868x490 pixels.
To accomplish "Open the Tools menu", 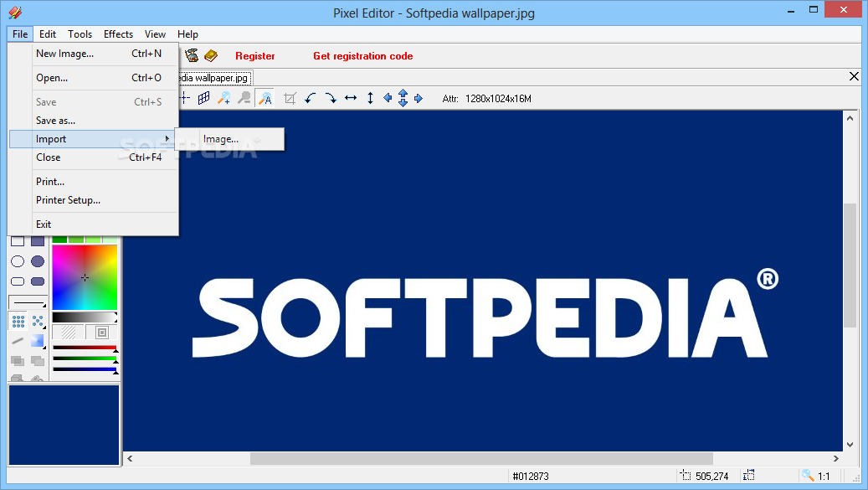I will click(x=80, y=34).
